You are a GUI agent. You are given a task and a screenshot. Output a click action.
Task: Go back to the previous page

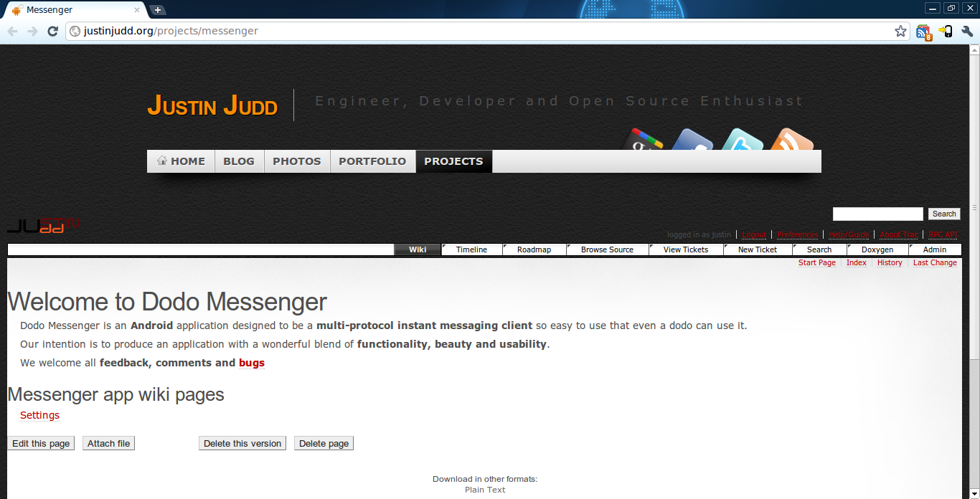pos(13,31)
